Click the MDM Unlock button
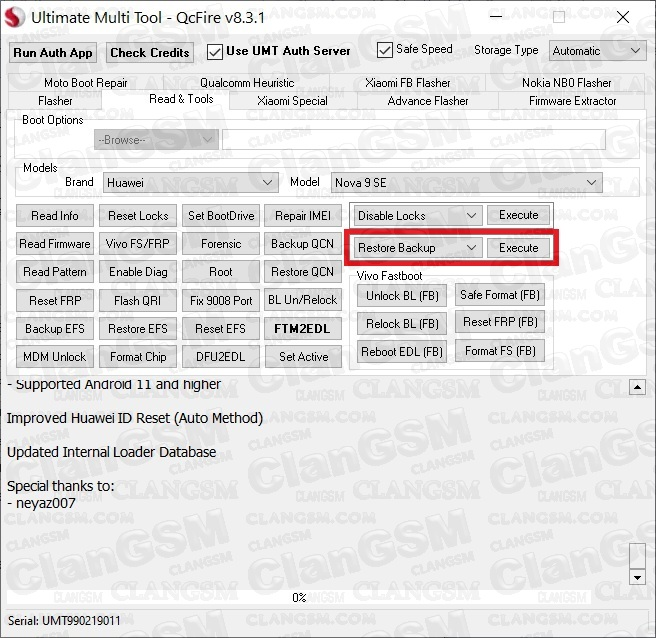656x638 pixels. pyautogui.click(x=55, y=357)
